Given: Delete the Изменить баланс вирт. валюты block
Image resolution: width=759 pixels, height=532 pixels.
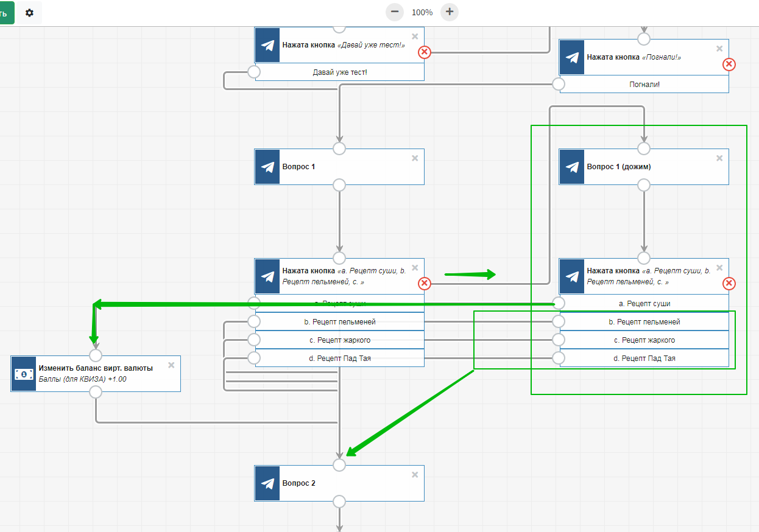Looking at the screenshot, I should click(171, 365).
